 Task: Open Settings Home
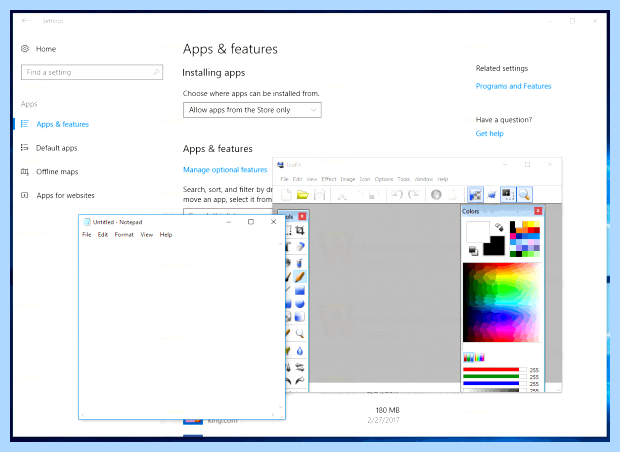click(x=38, y=49)
